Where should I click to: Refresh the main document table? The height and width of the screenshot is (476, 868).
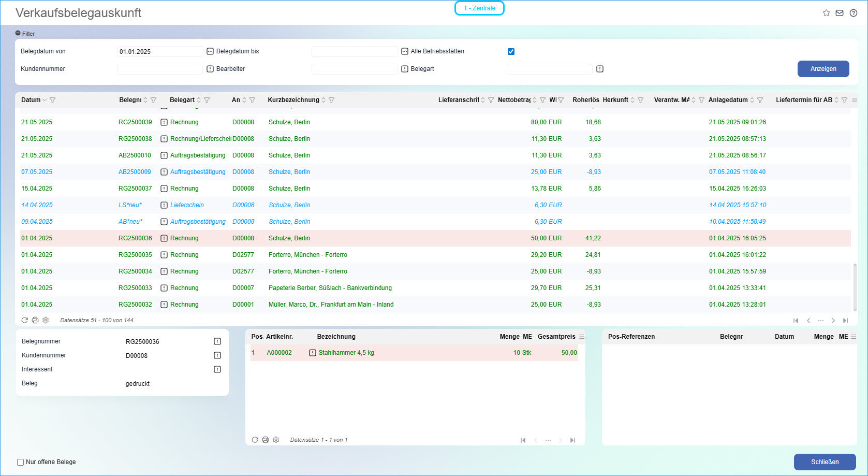25,320
